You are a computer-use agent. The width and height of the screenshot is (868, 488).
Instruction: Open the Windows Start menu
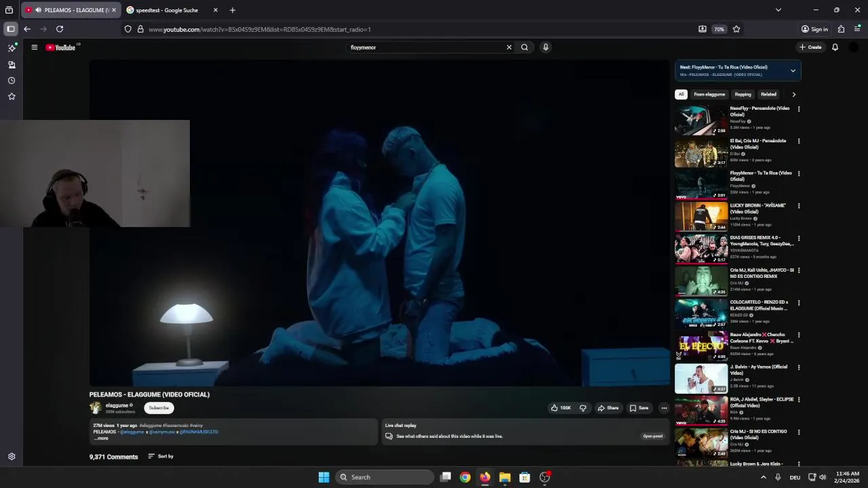click(324, 477)
